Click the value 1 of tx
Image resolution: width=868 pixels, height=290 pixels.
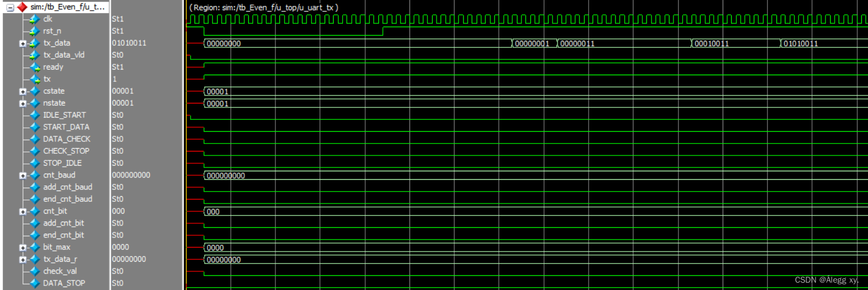coord(114,79)
